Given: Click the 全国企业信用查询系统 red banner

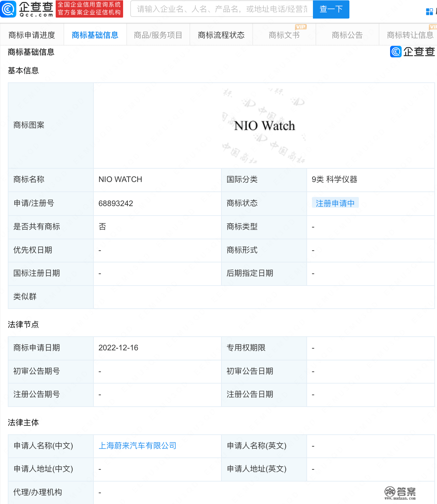Looking at the screenshot, I should pos(90,9).
